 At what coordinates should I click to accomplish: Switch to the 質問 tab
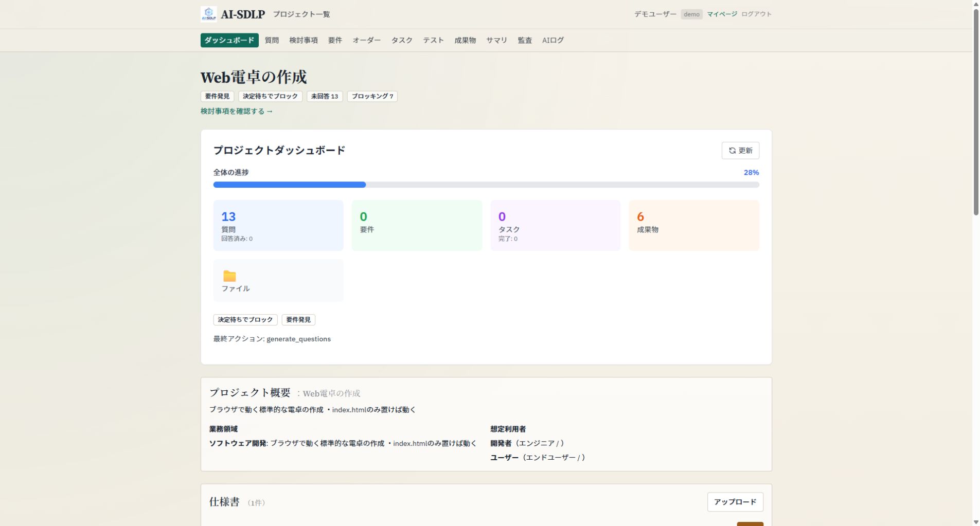(272, 40)
